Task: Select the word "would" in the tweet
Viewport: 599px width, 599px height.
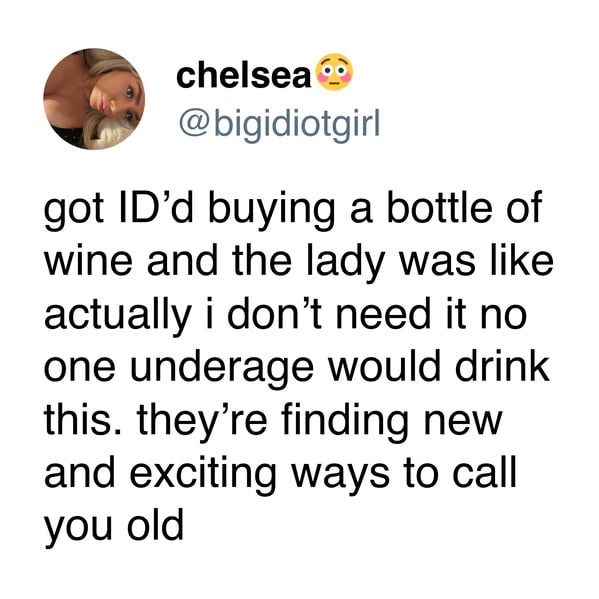Action: click(384, 366)
